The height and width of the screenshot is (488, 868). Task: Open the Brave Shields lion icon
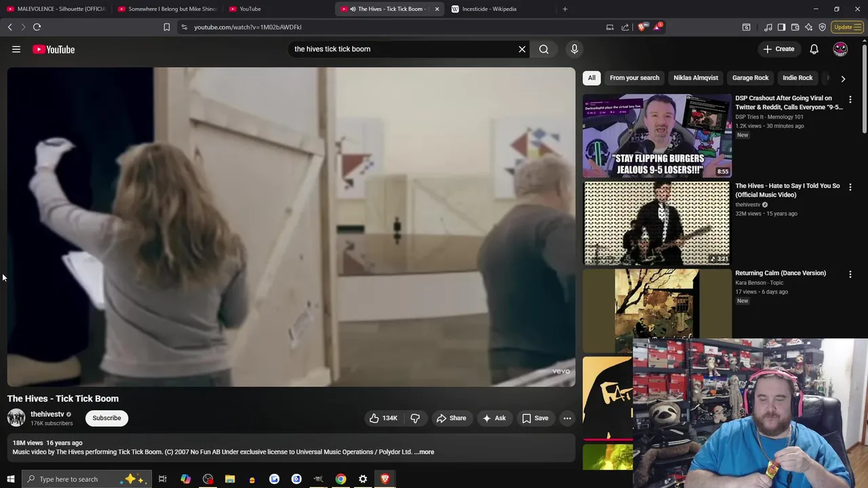click(642, 27)
